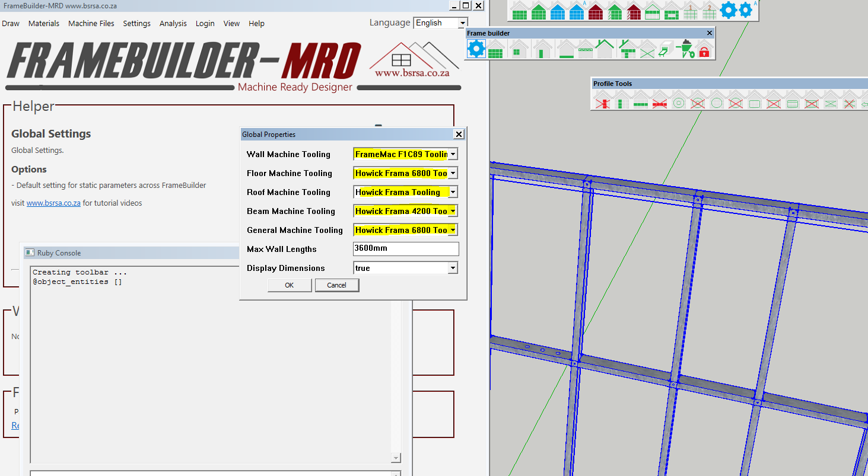Click the blue house icon marked with A
This screenshot has width=868, height=476.
pos(577,11)
